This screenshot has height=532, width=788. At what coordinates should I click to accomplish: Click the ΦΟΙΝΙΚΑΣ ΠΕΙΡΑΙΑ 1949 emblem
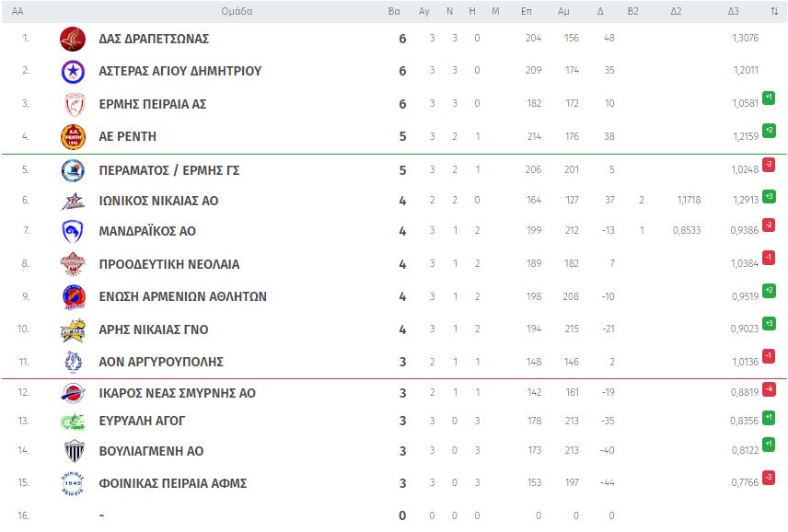(73, 483)
